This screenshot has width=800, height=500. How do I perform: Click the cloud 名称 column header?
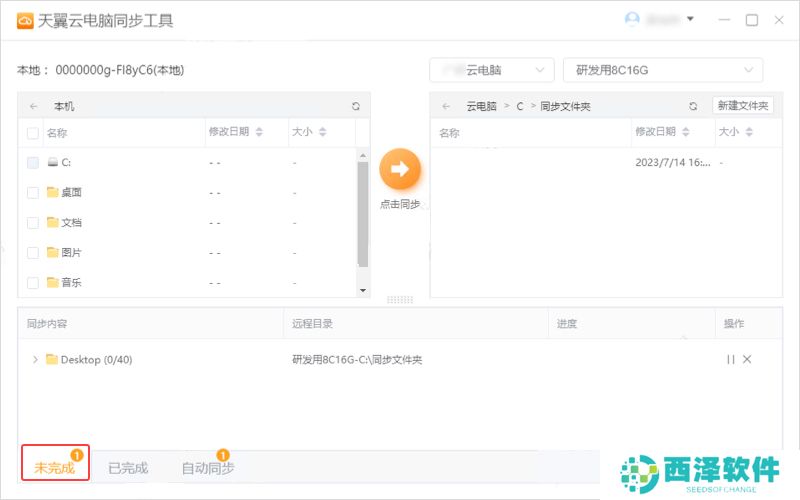click(449, 133)
